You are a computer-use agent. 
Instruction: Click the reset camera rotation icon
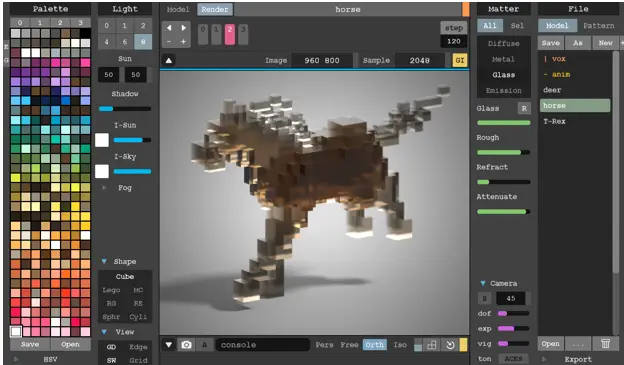click(450, 345)
